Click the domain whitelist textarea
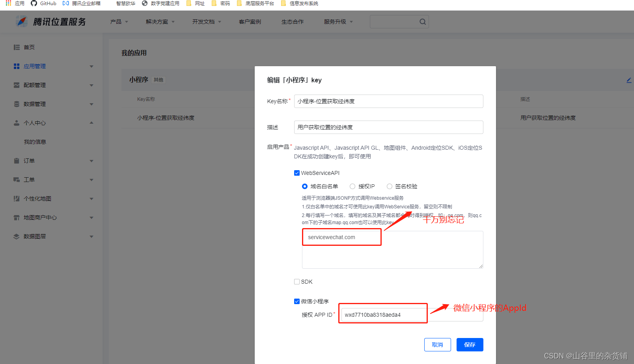Image resolution: width=634 pixels, height=364 pixels. click(393, 250)
